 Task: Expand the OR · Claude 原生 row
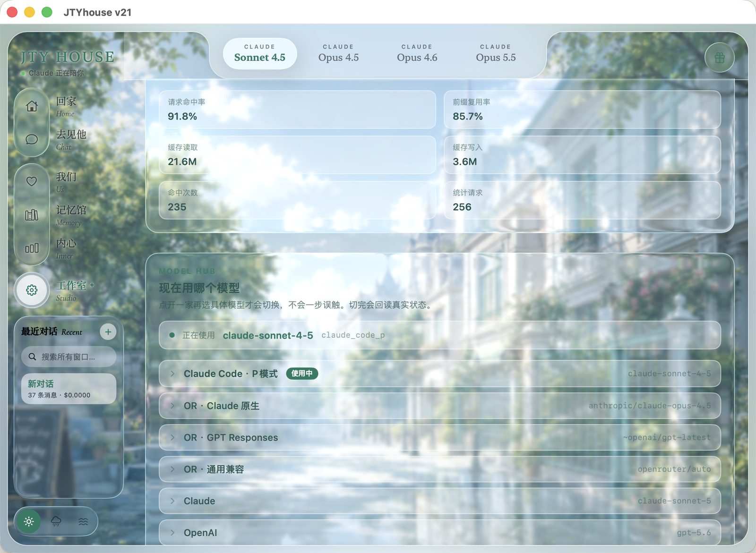click(439, 406)
